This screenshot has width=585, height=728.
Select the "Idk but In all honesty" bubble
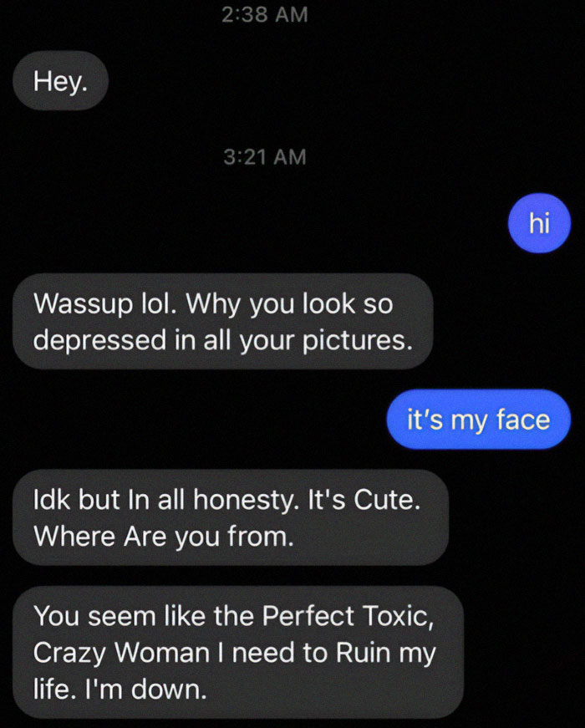[231, 517]
